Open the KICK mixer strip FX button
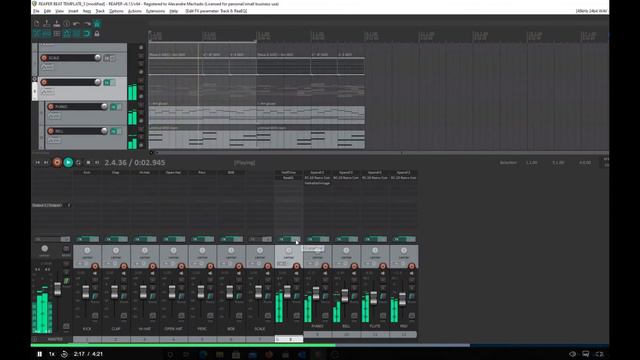The width and height of the screenshot is (640, 360). click(x=82, y=239)
